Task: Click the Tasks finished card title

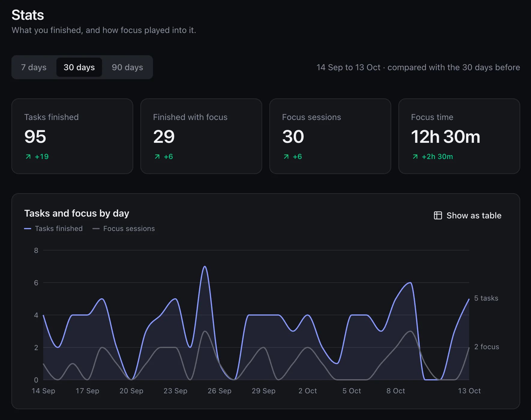Action: point(51,117)
